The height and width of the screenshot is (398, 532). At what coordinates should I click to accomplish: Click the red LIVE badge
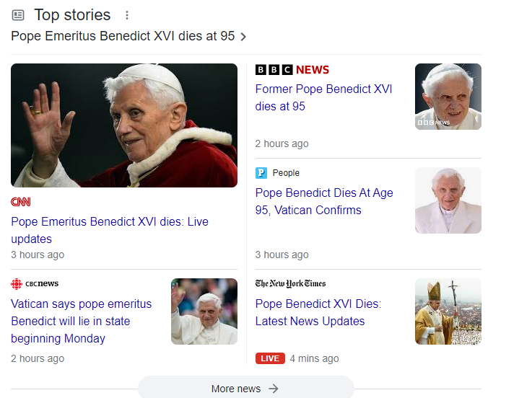point(270,358)
